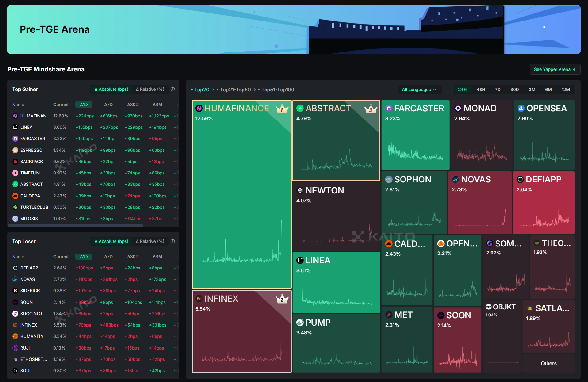Open the Top21-Top50 view
Image resolution: width=588 pixels, height=382 pixels.
pyautogui.click(x=235, y=90)
